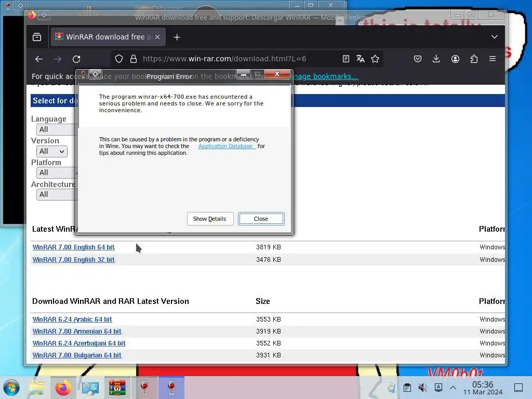Open the extensions puzzle icon

(x=474, y=59)
